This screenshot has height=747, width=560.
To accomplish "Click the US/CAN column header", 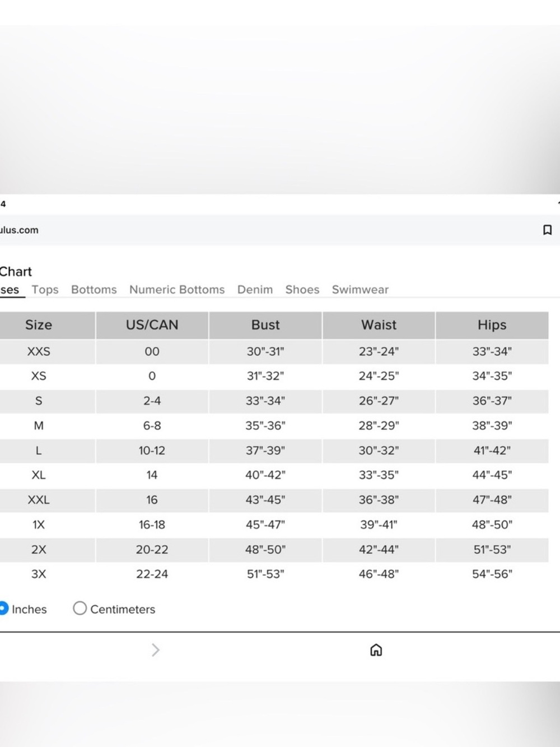I will tap(152, 325).
